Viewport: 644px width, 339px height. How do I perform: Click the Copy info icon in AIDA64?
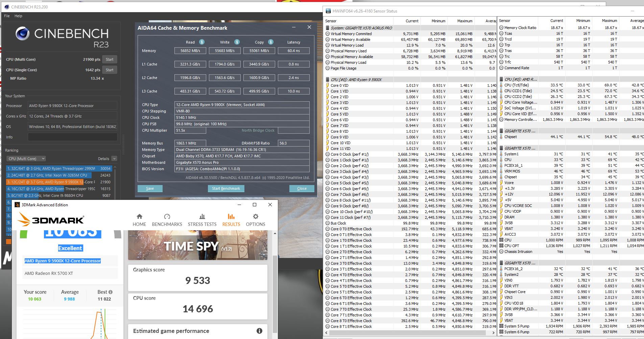[271, 42]
